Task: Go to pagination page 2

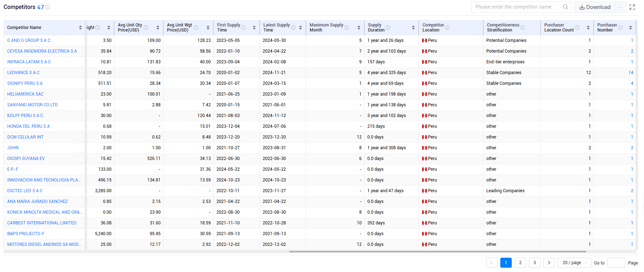Action: point(520,263)
